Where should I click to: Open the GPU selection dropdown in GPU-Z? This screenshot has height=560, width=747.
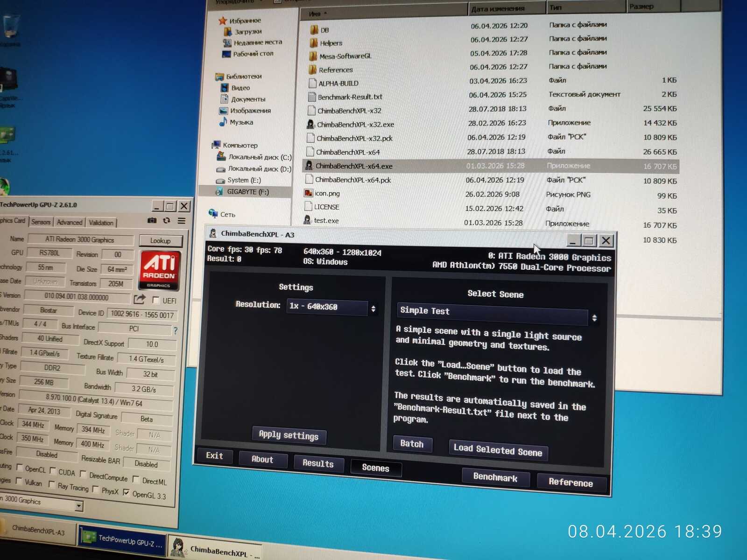tap(41, 503)
